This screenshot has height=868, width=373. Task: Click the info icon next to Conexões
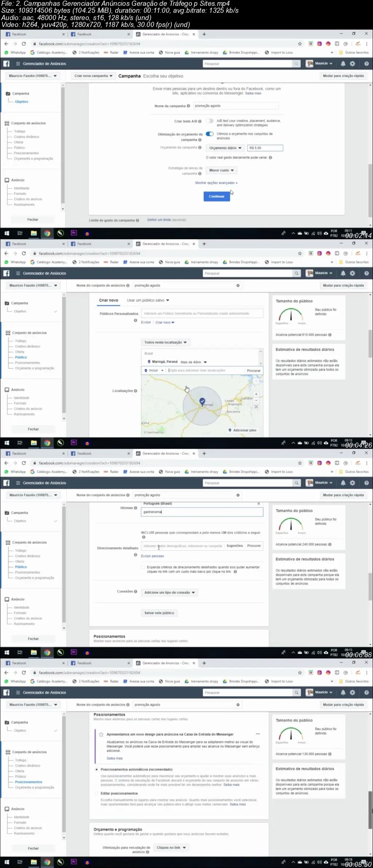[136, 591]
